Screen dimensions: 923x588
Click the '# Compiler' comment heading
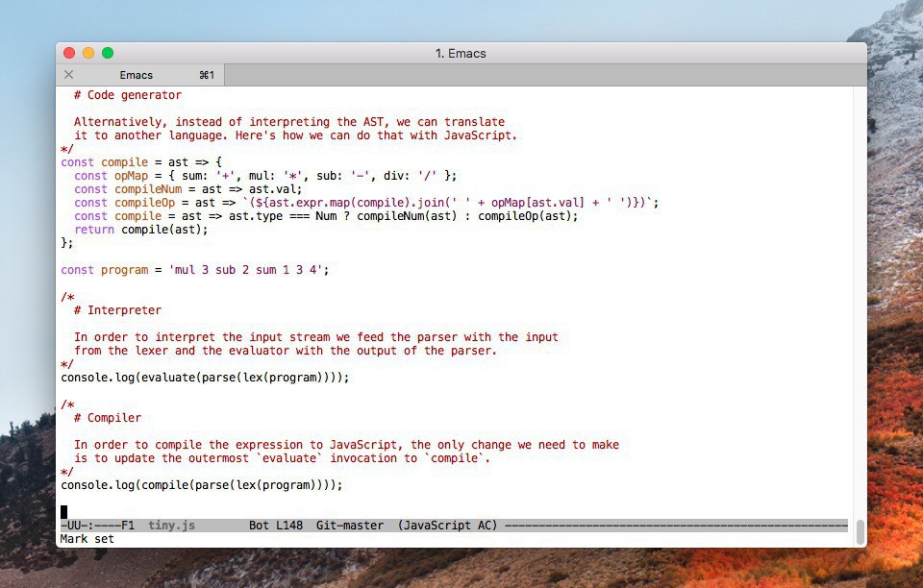pyautogui.click(x=108, y=418)
